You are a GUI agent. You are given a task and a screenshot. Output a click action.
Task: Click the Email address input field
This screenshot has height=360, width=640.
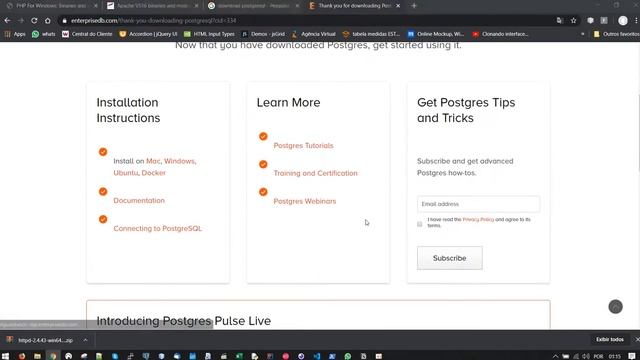coord(478,204)
